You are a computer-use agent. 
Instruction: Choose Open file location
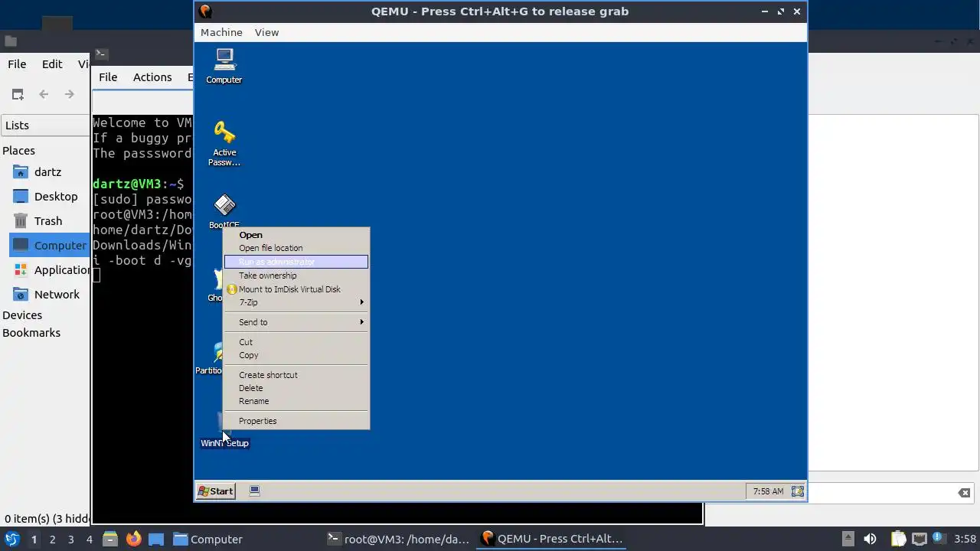click(x=296, y=248)
